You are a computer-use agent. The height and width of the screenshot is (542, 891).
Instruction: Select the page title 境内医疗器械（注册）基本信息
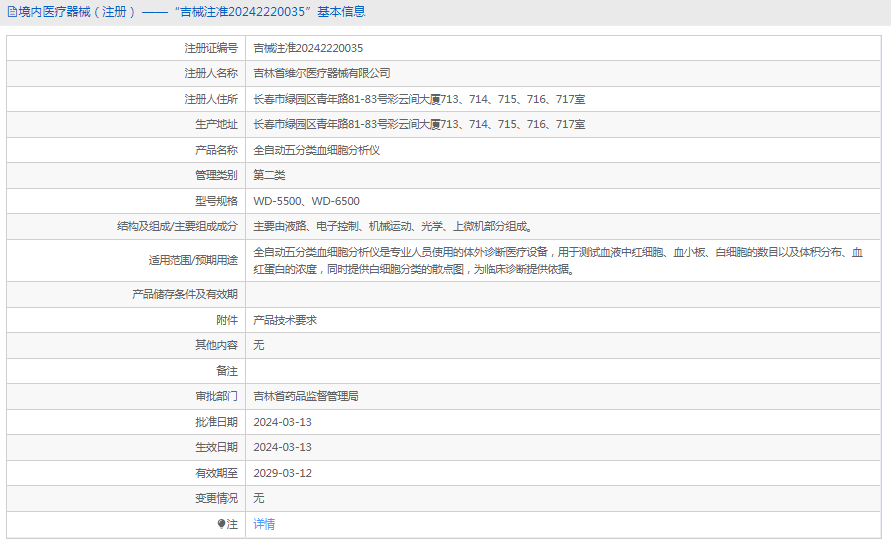coord(191,12)
